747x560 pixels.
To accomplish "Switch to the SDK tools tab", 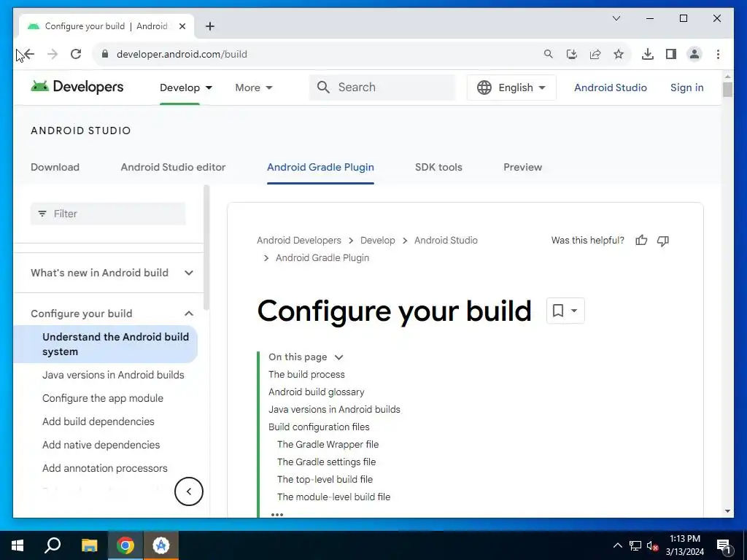I will coord(438,167).
